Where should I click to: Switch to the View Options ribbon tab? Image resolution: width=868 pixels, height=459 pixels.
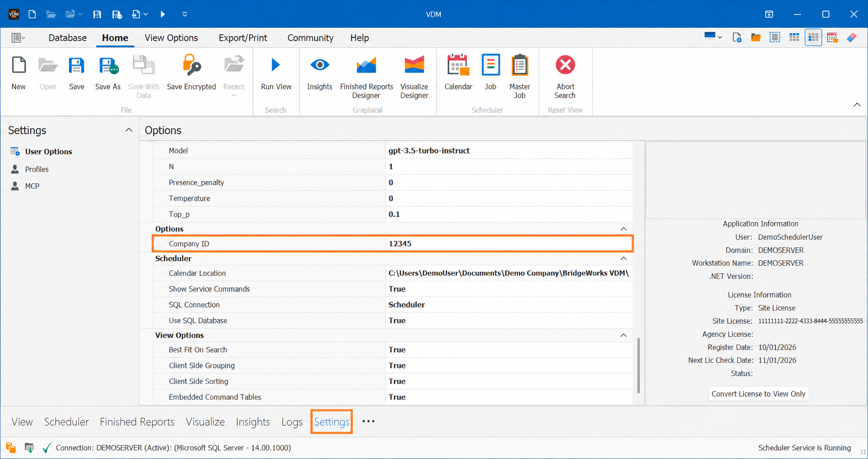coord(171,38)
